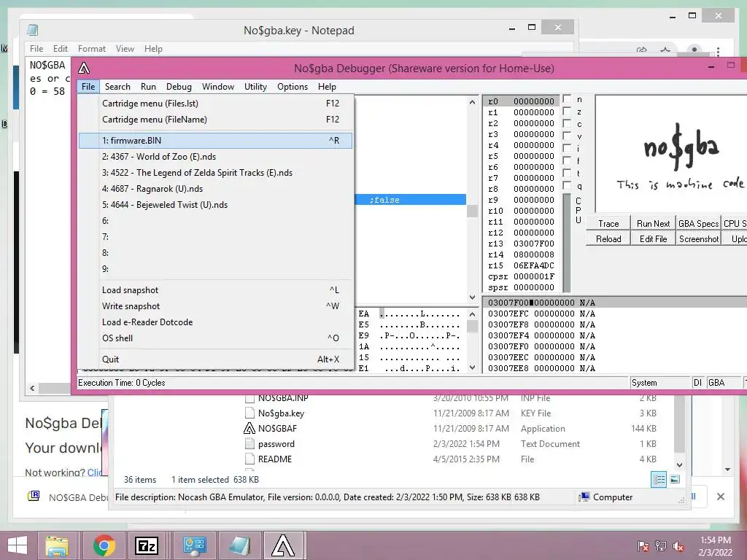Open Chrome's three-dot menu
The height and width of the screenshot is (560, 747).
(x=718, y=50)
